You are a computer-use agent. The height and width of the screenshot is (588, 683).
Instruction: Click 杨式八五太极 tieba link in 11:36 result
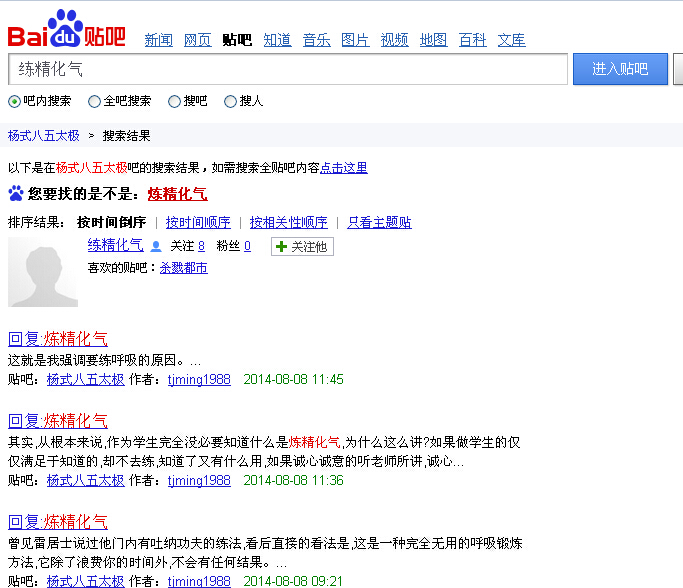pos(85,480)
